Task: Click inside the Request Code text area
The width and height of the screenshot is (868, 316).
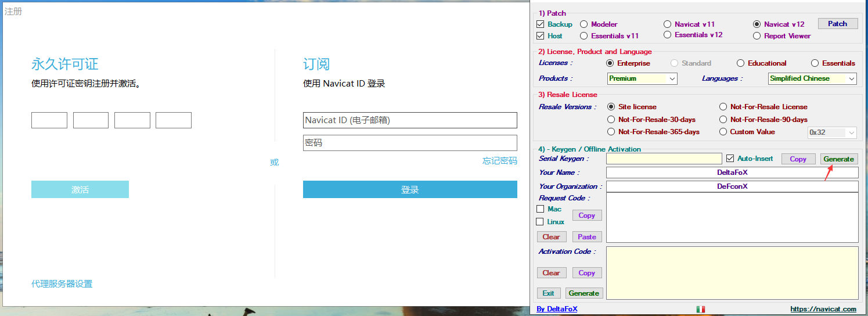Action: [732, 217]
